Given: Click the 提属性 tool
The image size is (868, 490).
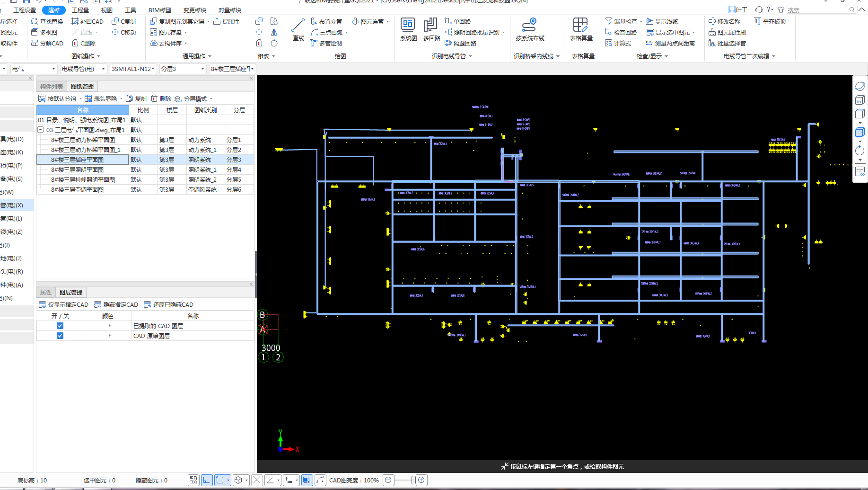Looking at the screenshot, I should [x=227, y=21].
